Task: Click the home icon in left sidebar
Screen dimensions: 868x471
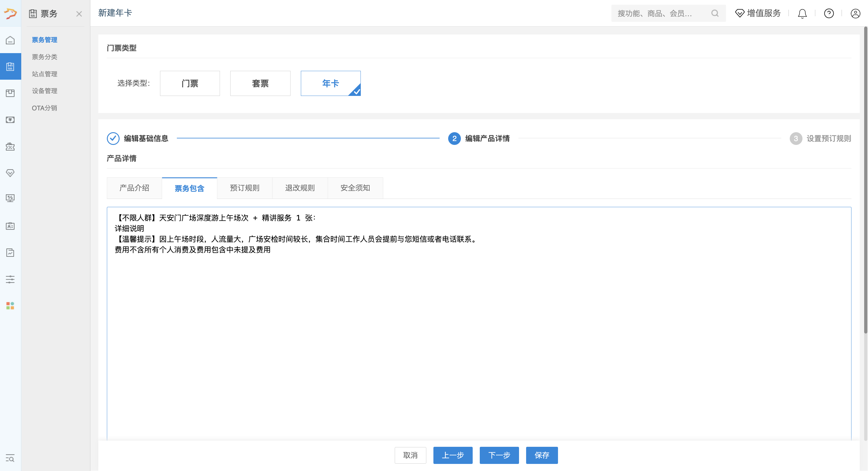Action: click(10, 40)
